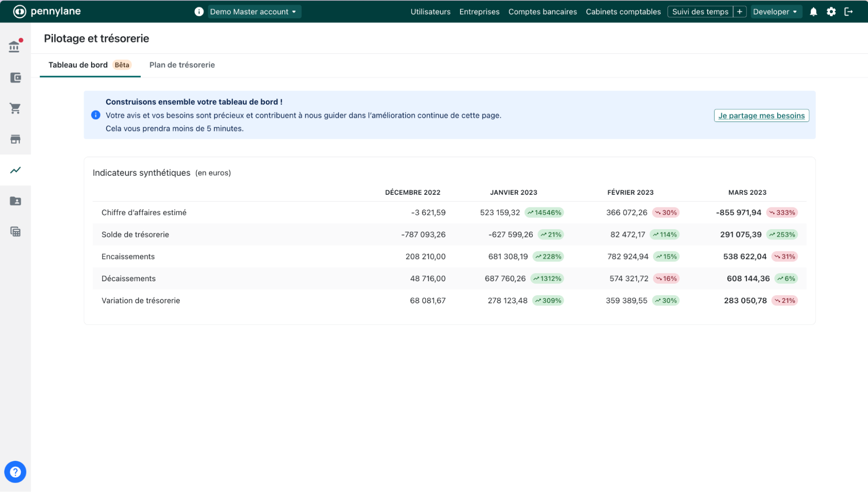Click the 14546% growth badge

[544, 213]
